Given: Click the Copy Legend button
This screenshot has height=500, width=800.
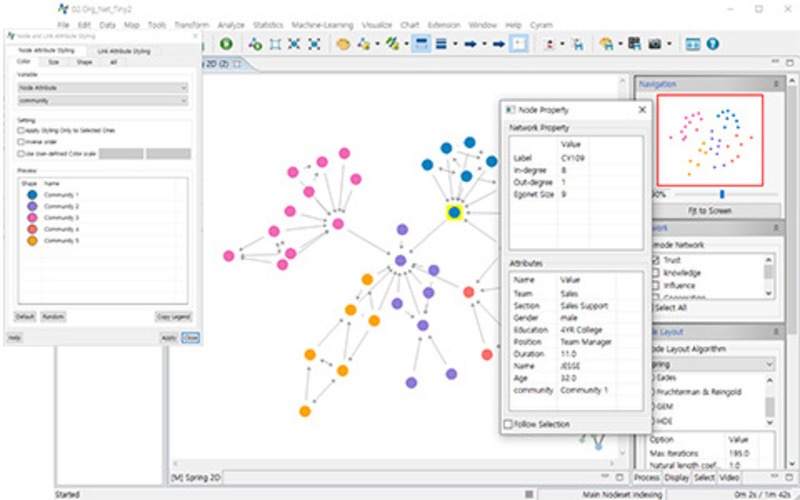Looking at the screenshot, I should 171,316.
